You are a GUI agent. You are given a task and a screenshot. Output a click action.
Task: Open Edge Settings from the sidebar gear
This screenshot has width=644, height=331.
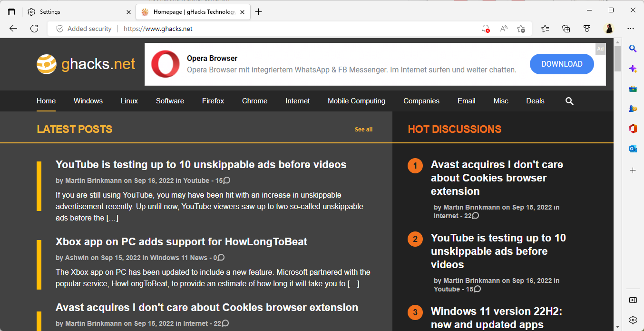click(x=633, y=320)
